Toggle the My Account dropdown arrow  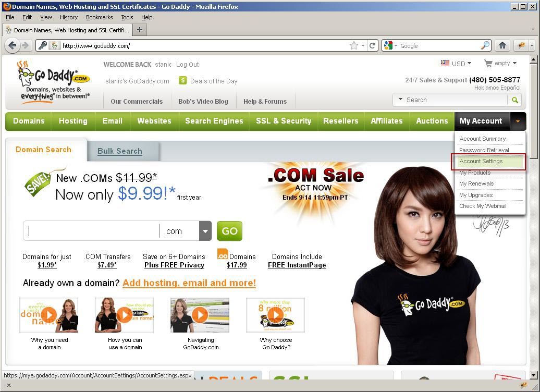[518, 121]
